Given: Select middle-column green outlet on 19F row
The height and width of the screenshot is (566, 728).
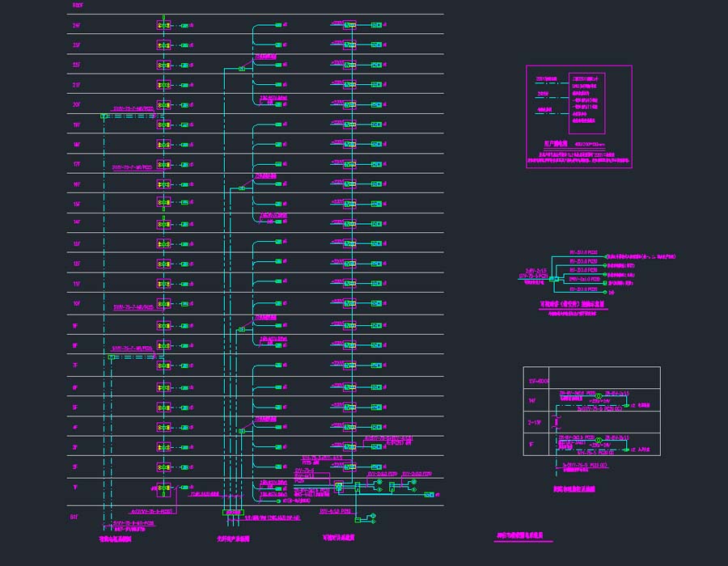Looking at the screenshot, I should 278,125.
